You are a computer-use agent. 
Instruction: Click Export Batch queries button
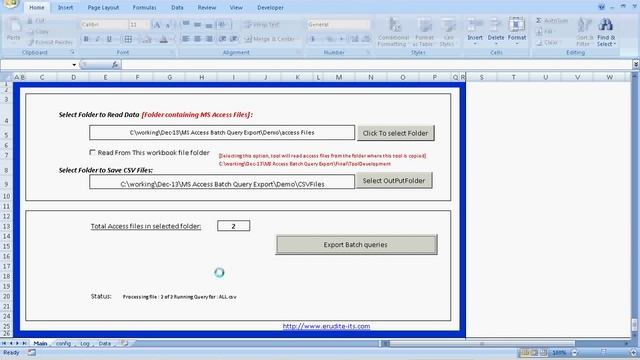[x=356, y=244]
